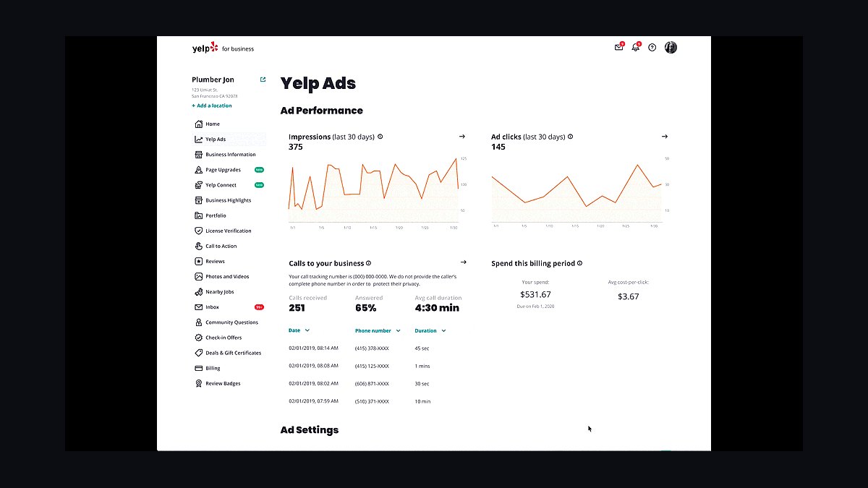Image resolution: width=868 pixels, height=488 pixels.
Task: Open the notifications bell icon
Action: [x=636, y=47]
